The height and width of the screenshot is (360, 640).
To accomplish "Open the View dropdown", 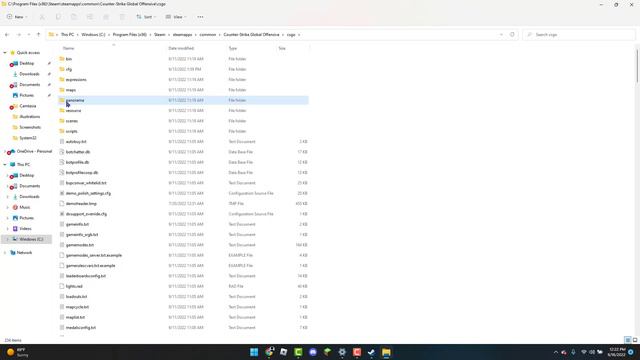I will click(176, 17).
